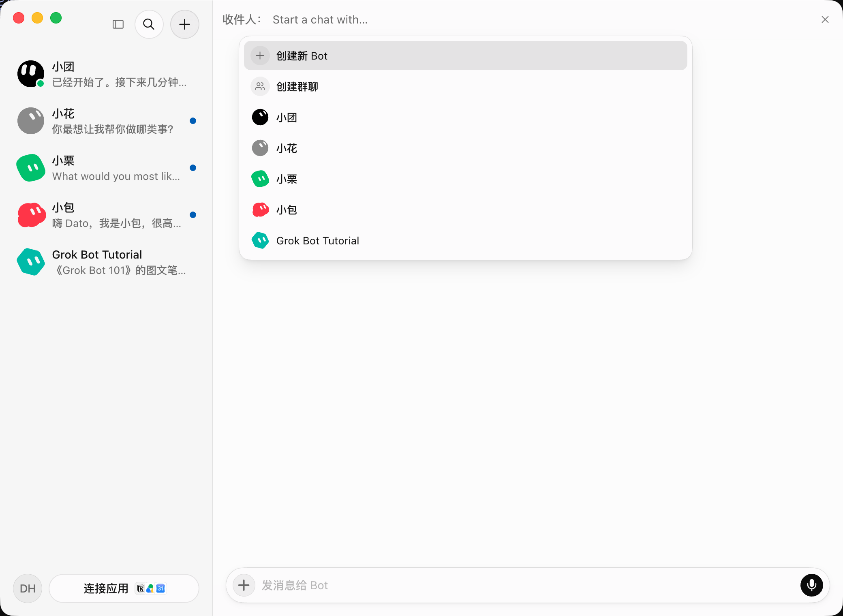Screen dimensions: 843x616
Task: Click the Notion icon in 连接应用
Action: (140, 588)
